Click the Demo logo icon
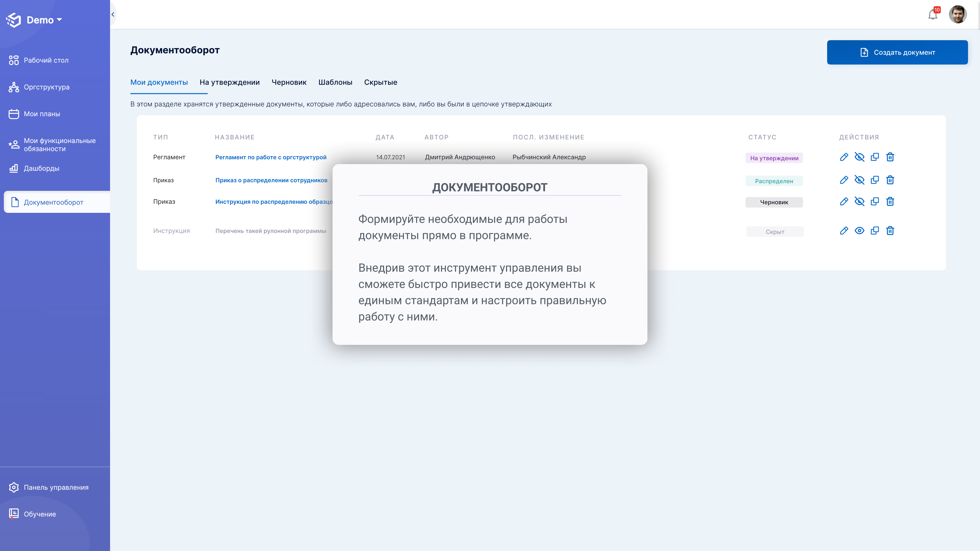Screen dimensions: 980x551 click(14, 20)
